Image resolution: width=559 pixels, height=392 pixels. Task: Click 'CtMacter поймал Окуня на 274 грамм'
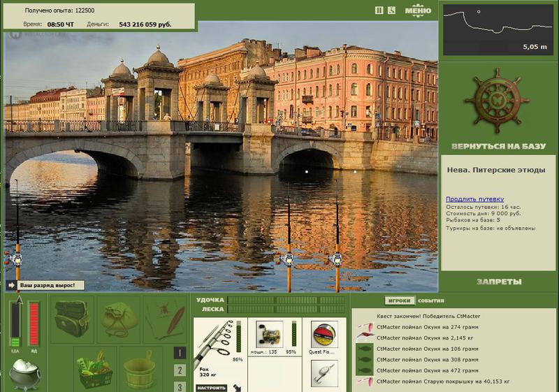(x=428, y=327)
